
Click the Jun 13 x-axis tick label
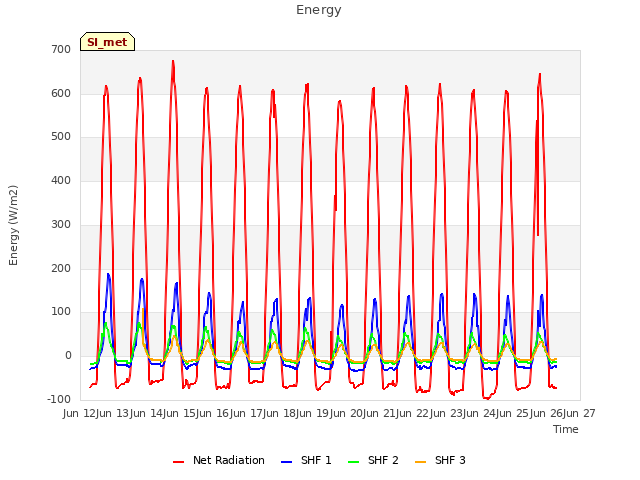[x=113, y=413]
